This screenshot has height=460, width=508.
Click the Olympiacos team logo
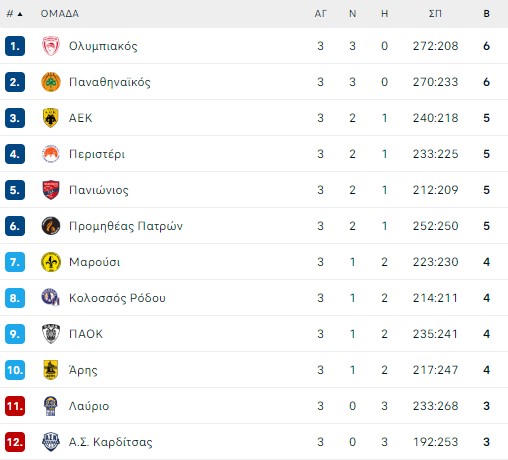(x=51, y=46)
